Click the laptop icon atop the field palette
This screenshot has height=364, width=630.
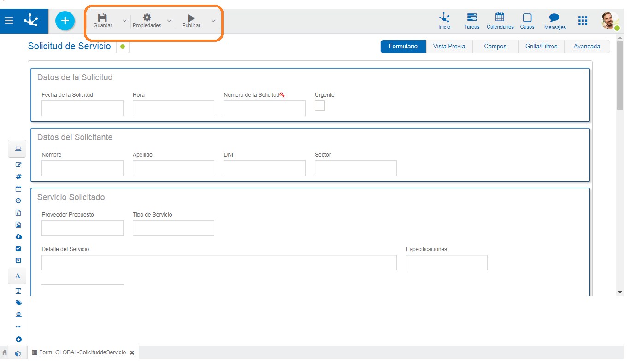[18, 148]
